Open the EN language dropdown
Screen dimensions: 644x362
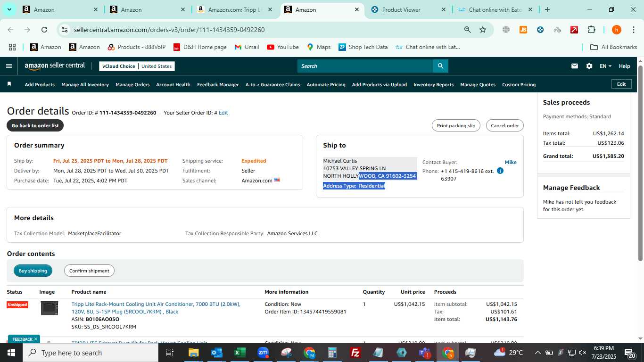(x=605, y=66)
